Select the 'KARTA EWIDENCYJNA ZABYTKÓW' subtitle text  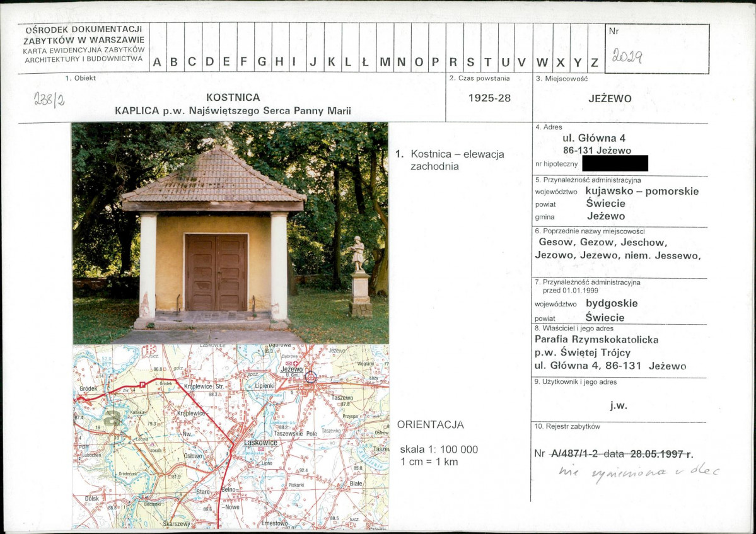pos(84,50)
